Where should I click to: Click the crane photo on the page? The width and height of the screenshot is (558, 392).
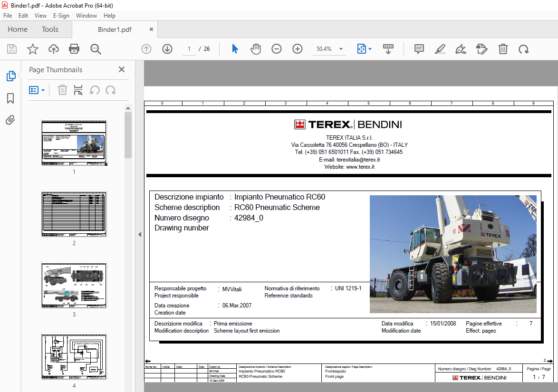(x=453, y=254)
